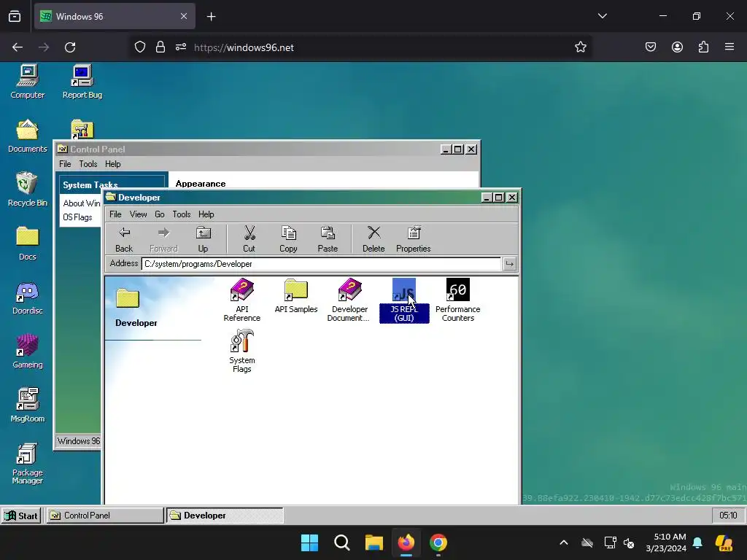This screenshot has height=560, width=747.
Task: Click the Windows 96 Start button
Action: (21, 516)
